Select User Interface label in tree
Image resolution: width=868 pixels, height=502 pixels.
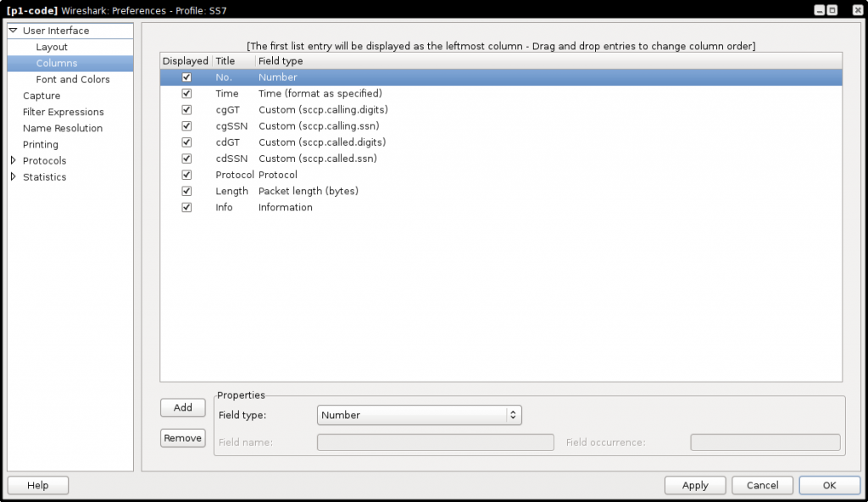(56, 31)
